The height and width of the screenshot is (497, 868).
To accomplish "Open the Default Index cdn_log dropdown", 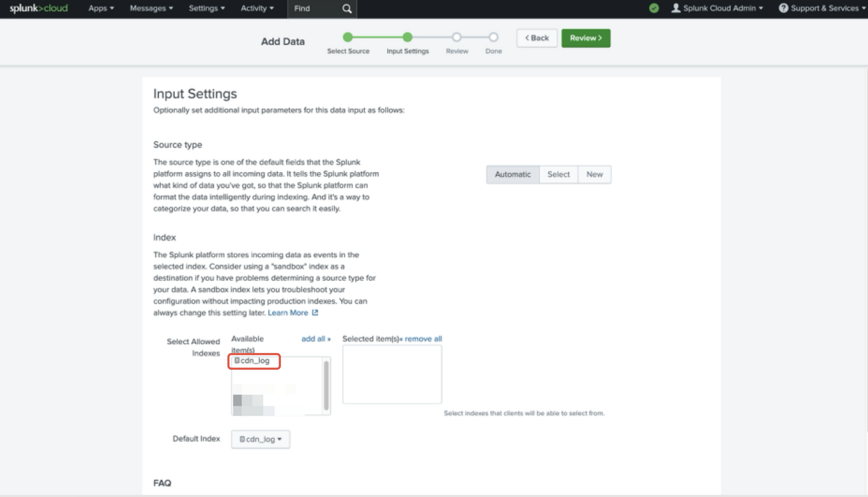I will [x=261, y=439].
